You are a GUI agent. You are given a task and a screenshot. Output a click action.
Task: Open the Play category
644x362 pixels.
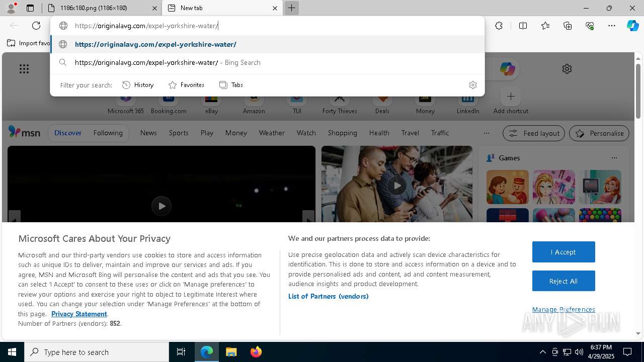tap(207, 133)
